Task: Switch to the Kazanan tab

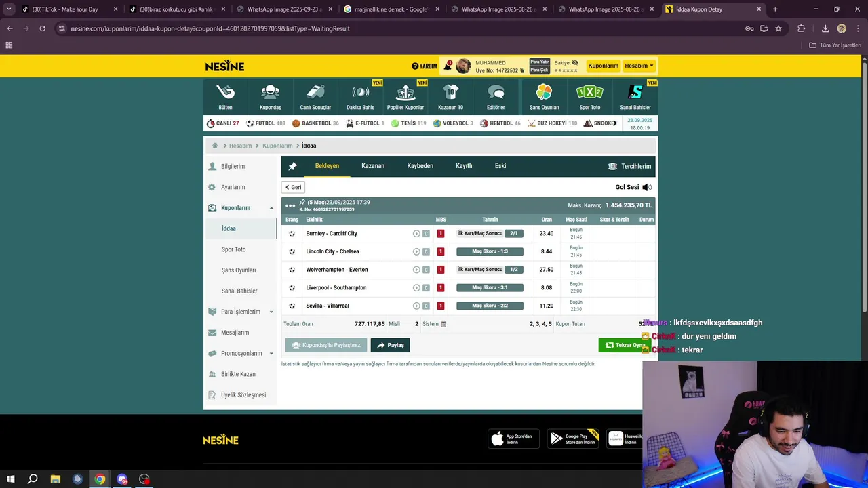Action: [x=373, y=166]
